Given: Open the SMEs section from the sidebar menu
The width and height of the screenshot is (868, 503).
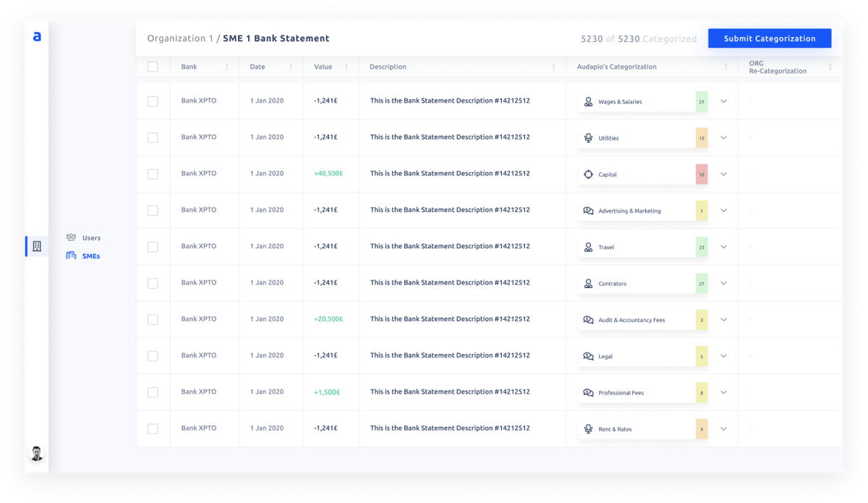Looking at the screenshot, I should [x=91, y=255].
